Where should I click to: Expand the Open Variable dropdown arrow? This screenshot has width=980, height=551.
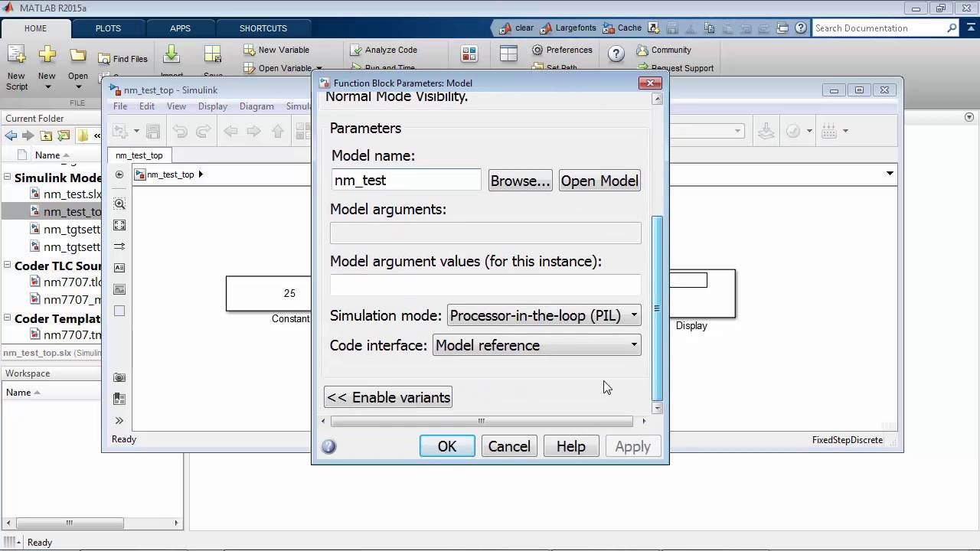(x=319, y=68)
